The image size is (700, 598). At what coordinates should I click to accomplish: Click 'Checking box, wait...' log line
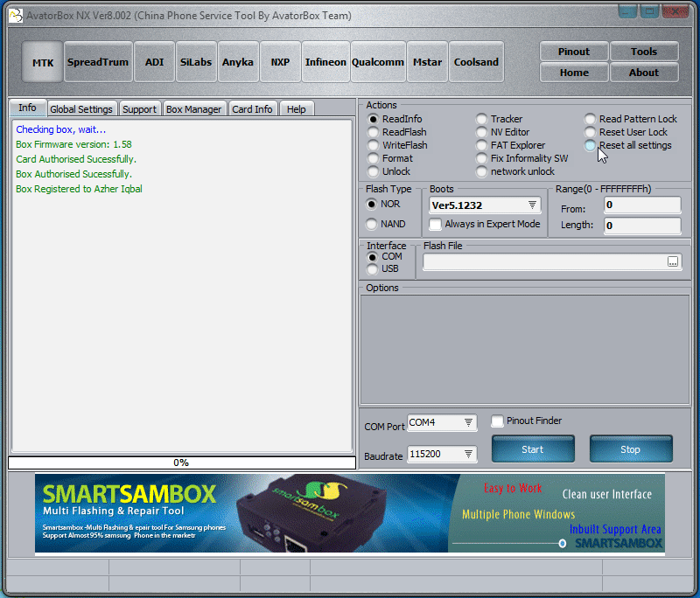pos(60,129)
